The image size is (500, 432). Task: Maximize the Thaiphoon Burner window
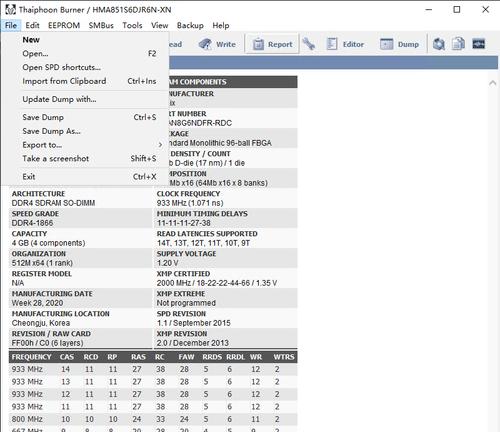click(x=457, y=10)
